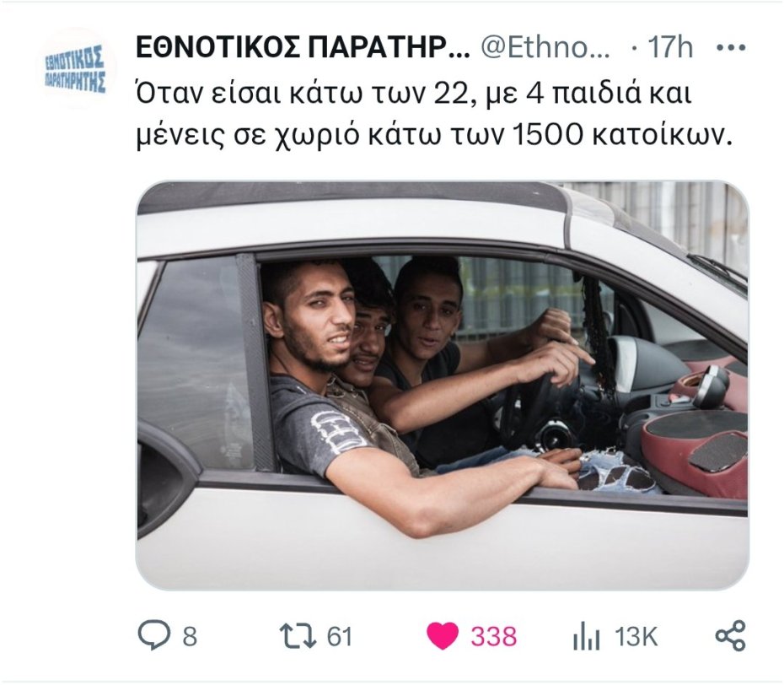784x685 pixels.
Task: Toggle the pink heart like icon
Action: pyautogui.click(x=443, y=636)
